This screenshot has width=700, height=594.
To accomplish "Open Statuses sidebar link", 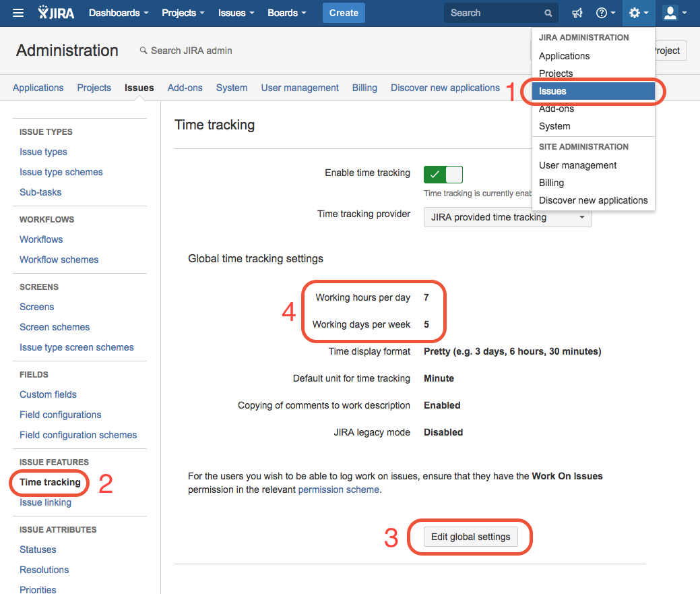I will coord(38,550).
